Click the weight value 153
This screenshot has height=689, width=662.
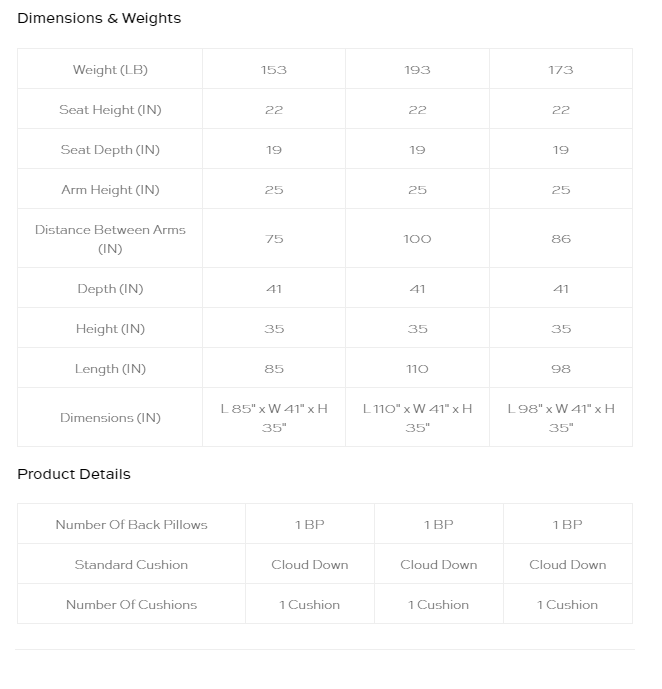274,70
